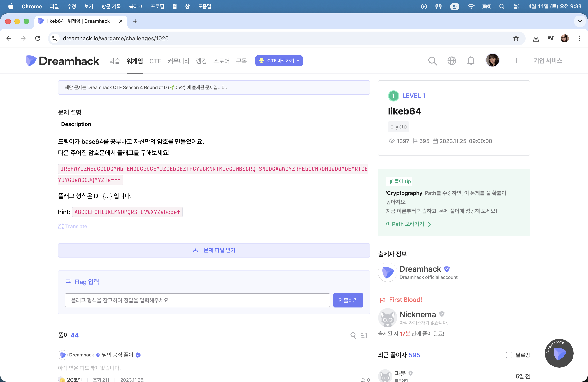Enable the 팔로잉 checkbox filter
The width and height of the screenshot is (588, 382).
(509, 355)
